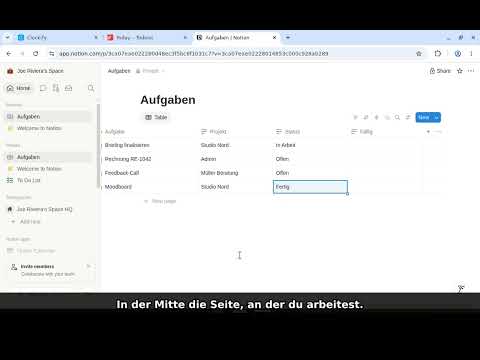The height and width of the screenshot is (360, 480).
Task: Open the second Aufgaben entry in sidebar
Action: [x=48, y=157]
